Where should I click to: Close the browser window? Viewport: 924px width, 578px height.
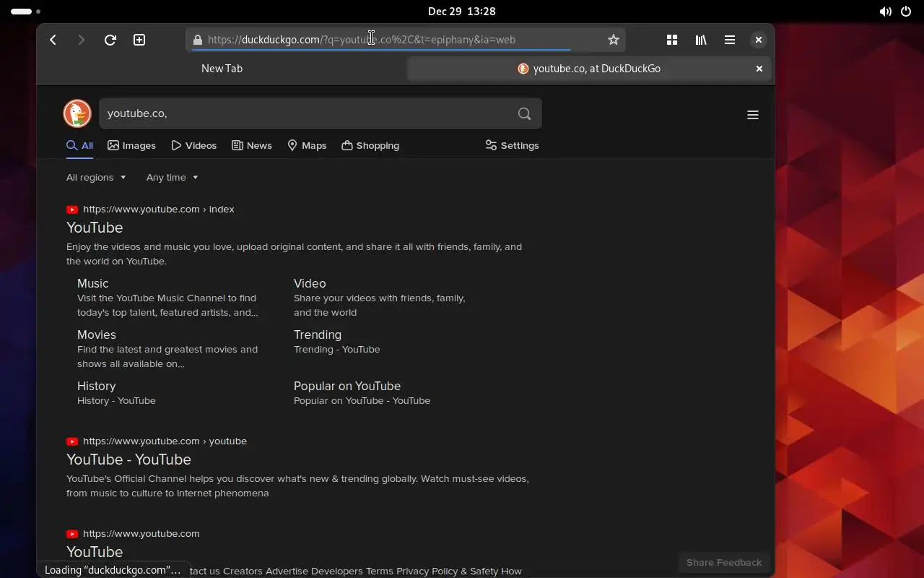pos(758,40)
